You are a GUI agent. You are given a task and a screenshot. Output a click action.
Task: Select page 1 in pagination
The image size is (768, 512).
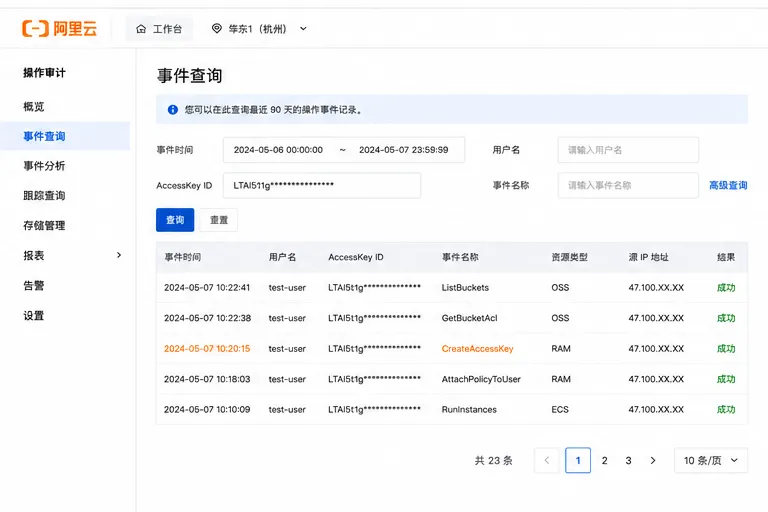click(x=578, y=460)
